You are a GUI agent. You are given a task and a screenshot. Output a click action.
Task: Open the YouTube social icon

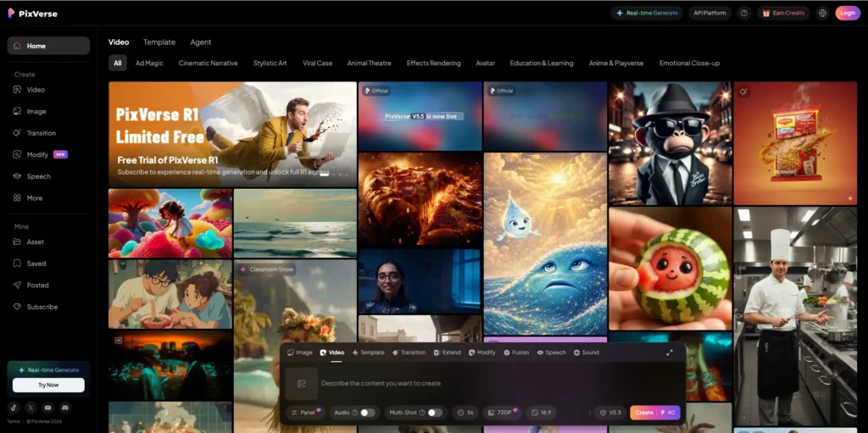coord(47,408)
